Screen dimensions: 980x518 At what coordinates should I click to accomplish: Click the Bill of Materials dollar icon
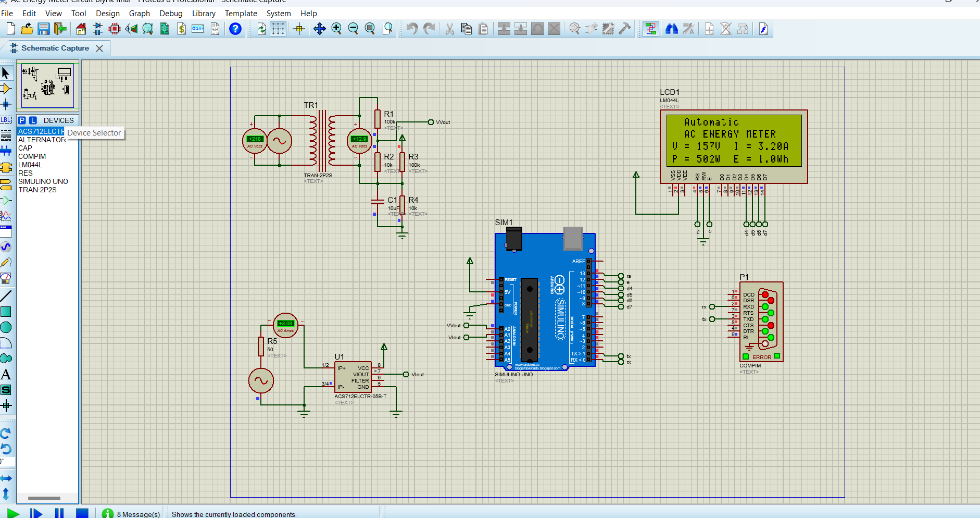tap(181, 29)
